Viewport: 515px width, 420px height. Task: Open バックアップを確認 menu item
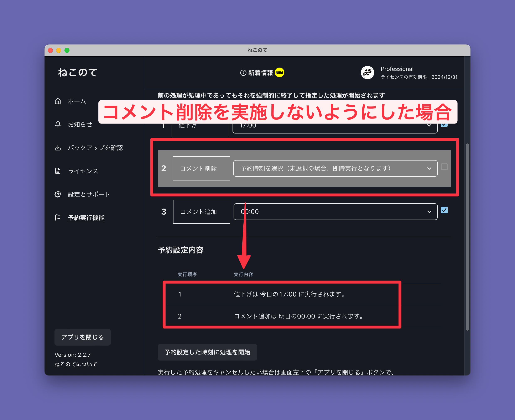tap(95, 148)
